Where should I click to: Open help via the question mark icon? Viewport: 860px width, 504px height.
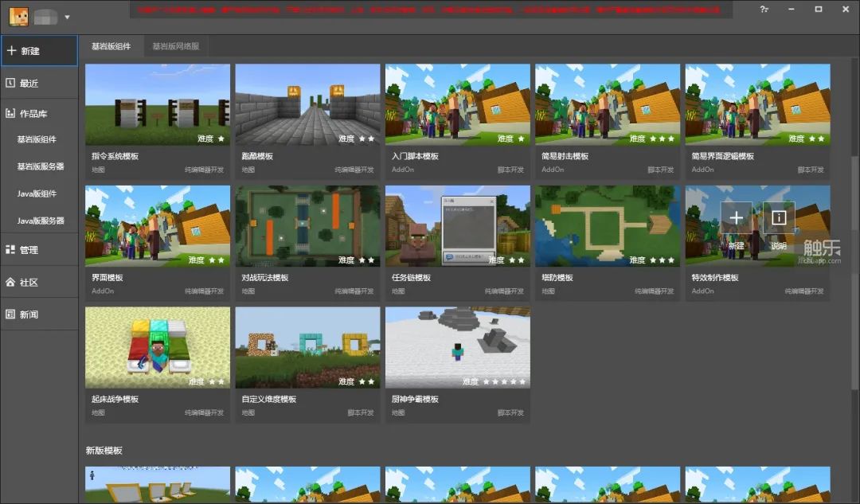click(764, 10)
